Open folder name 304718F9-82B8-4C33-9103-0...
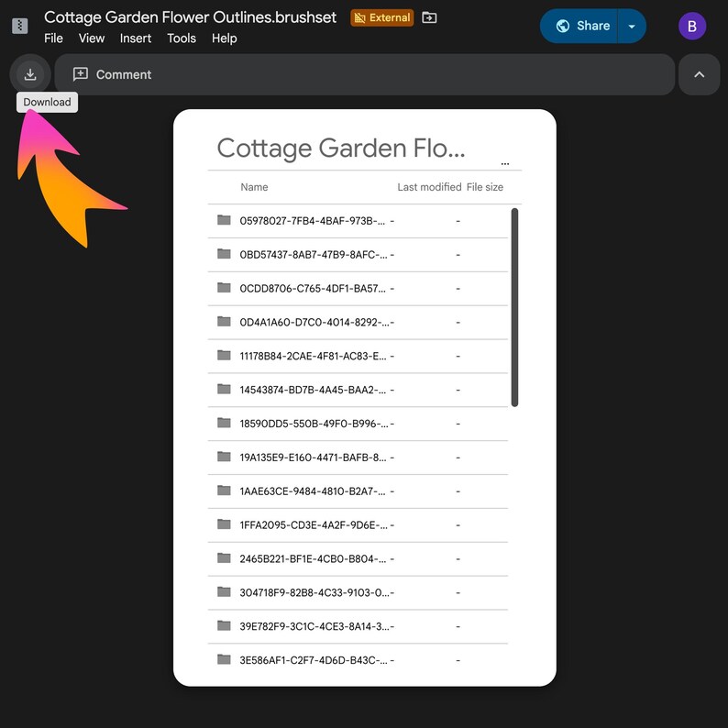The width and height of the screenshot is (728, 728). tap(314, 593)
